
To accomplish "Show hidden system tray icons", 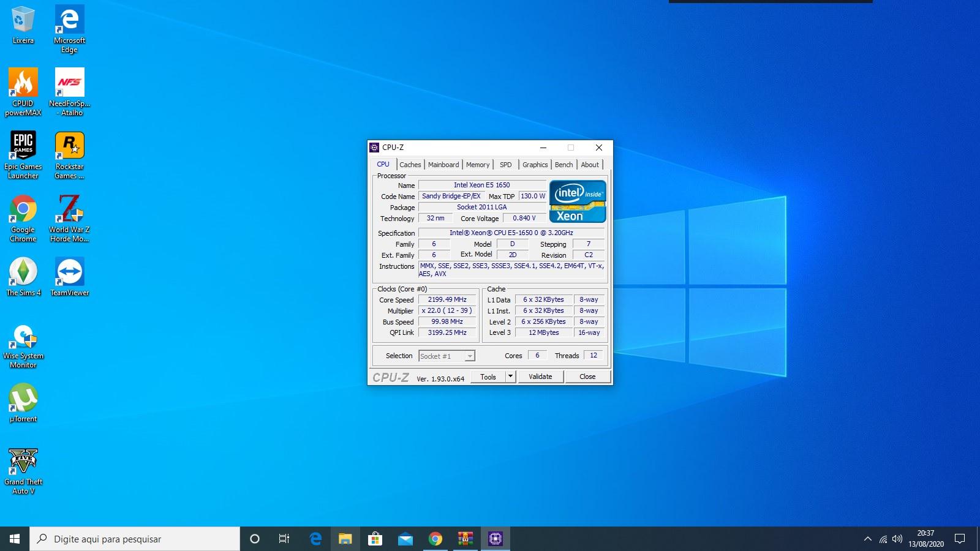I will point(867,539).
